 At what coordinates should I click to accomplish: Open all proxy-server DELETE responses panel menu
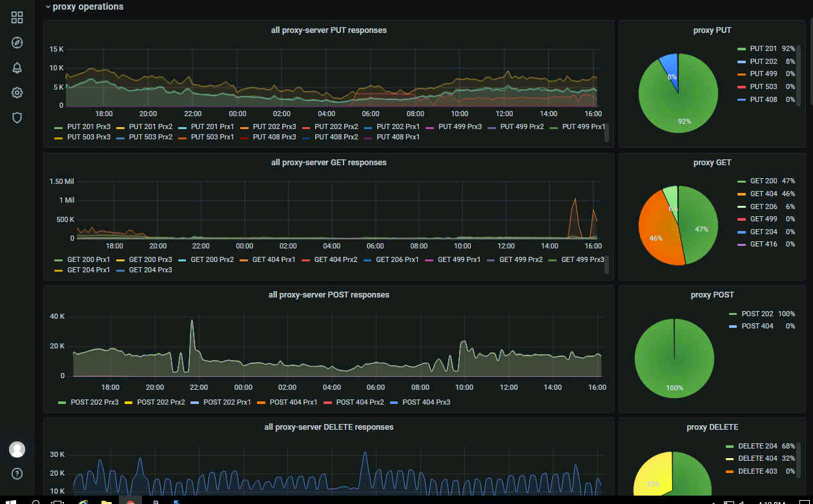point(329,427)
